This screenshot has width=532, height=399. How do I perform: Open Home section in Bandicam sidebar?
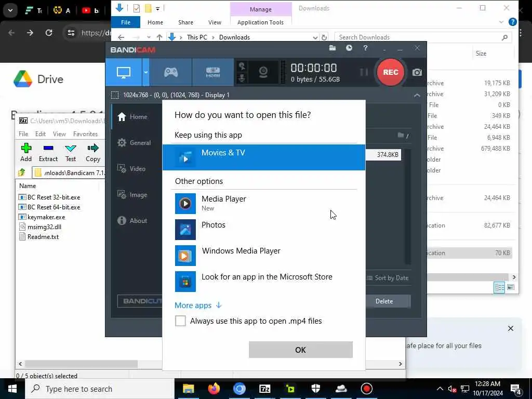pos(132,117)
